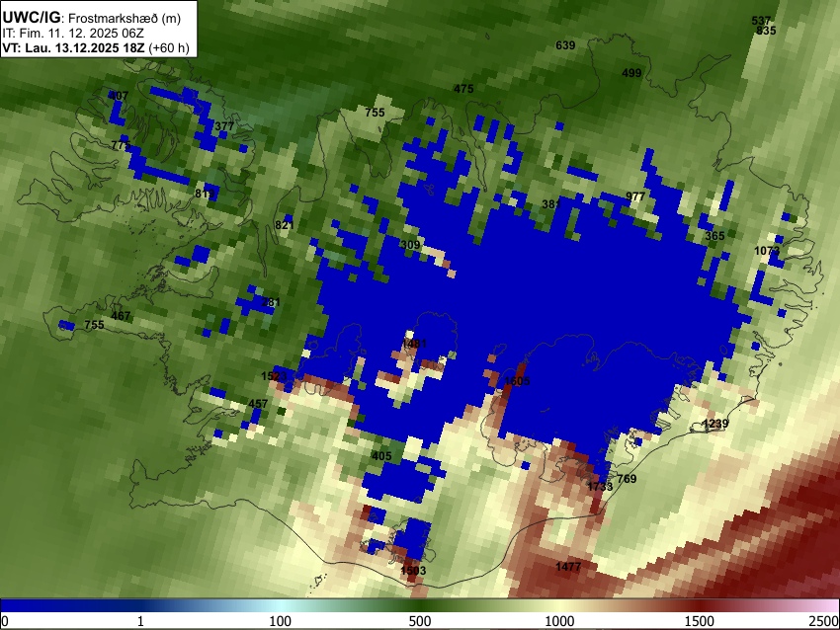
Task: Select the 405 value label
Action: 381,456
